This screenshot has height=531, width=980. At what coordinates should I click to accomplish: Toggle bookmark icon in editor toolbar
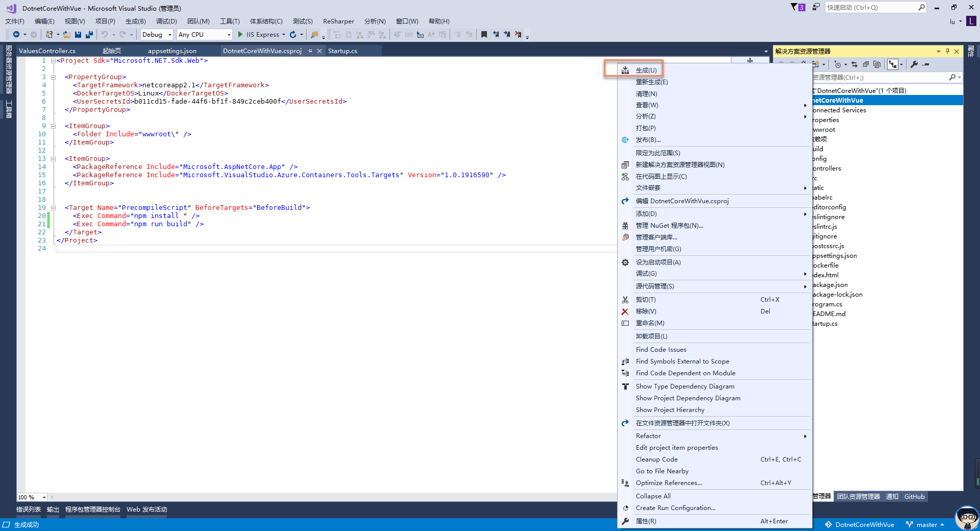coord(484,35)
